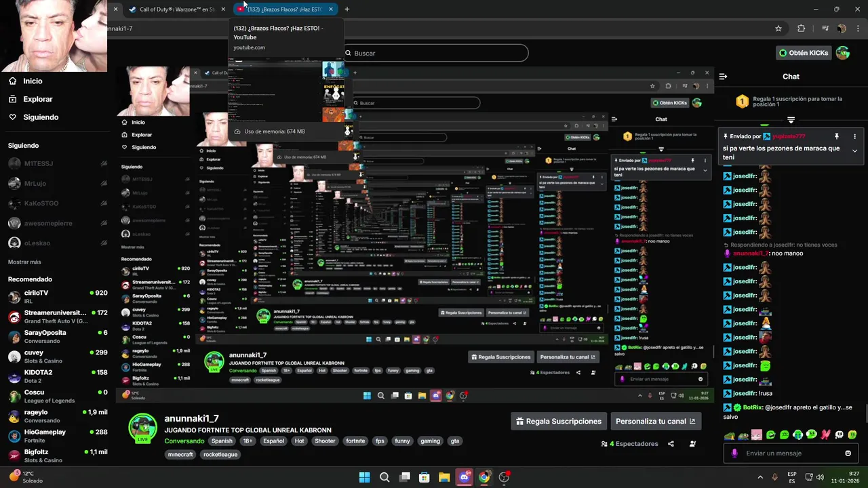Screen dimensions: 868x488
Task: Click Obtén KICKs button
Action: click(x=804, y=53)
